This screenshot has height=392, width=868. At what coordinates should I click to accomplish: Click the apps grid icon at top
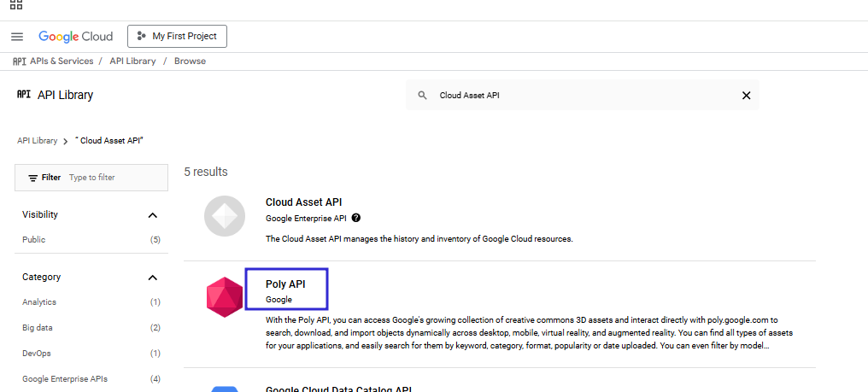pos(16,4)
